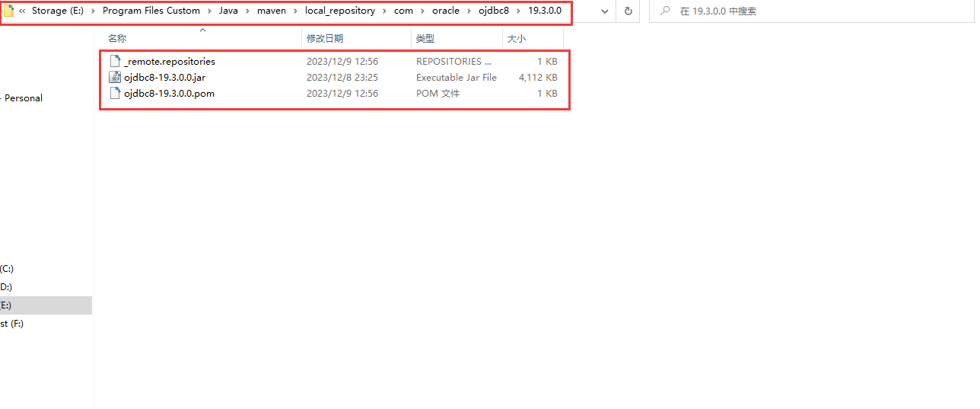Sort files by the 类型 column
This screenshot has height=409, width=980.
point(425,38)
